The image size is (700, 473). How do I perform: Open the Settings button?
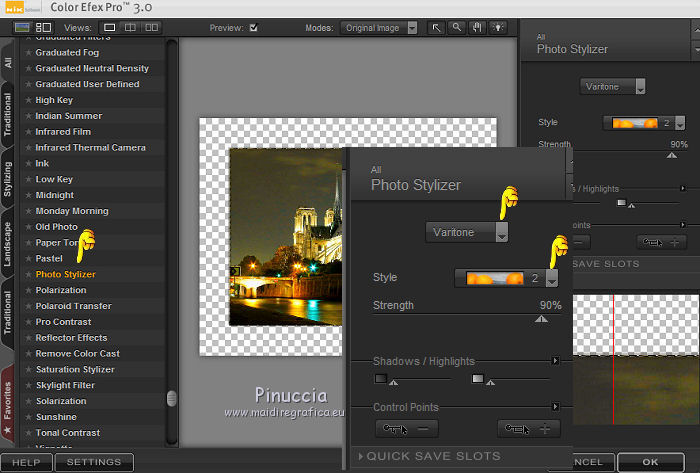(93, 463)
